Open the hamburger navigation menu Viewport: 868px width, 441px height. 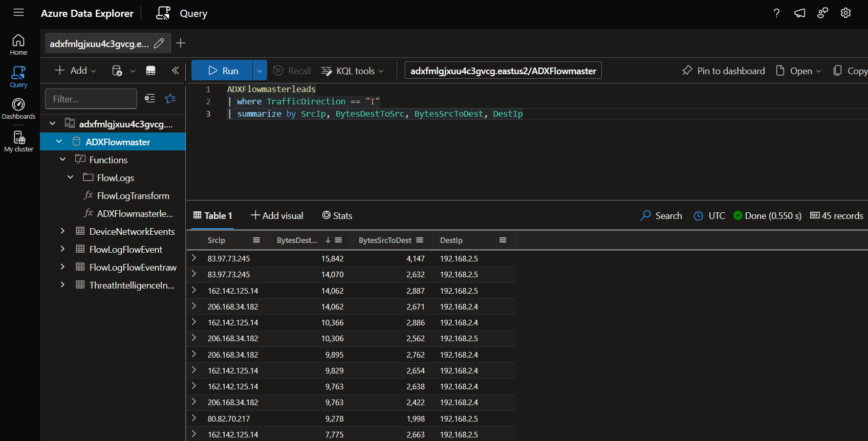coord(19,12)
